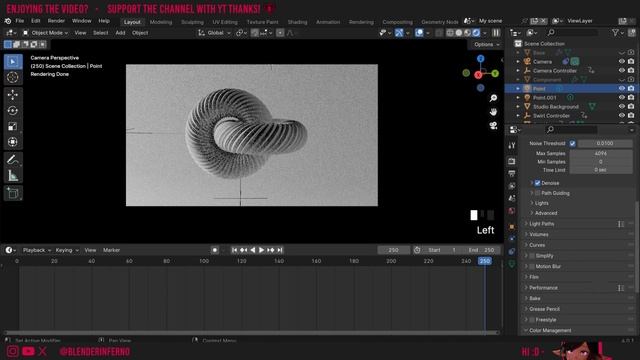The width and height of the screenshot is (640, 360).
Task: Click the outliner filter funnel icon
Action: pos(615,33)
